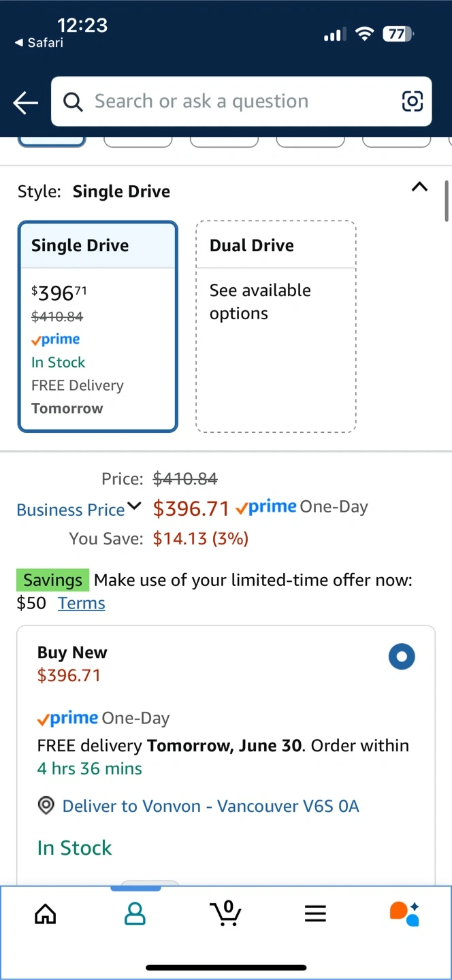The height and width of the screenshot is (980, 452).
Task: Open account profile icon
Action: click(x=135, y=913)
